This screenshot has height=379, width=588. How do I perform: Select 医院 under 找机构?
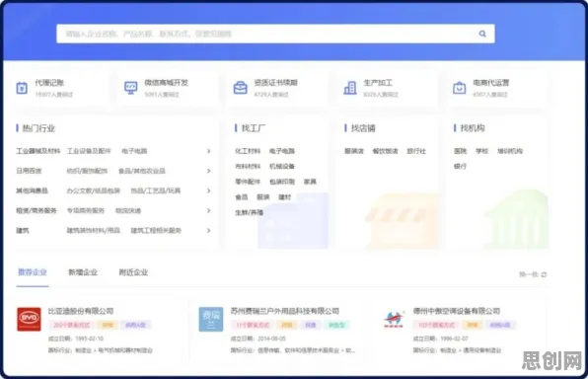[460, 151]
